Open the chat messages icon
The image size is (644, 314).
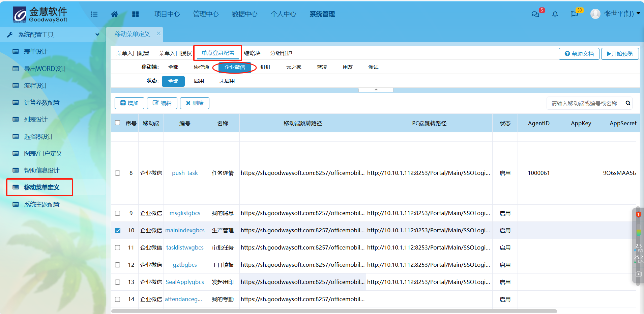pos(535,14)
